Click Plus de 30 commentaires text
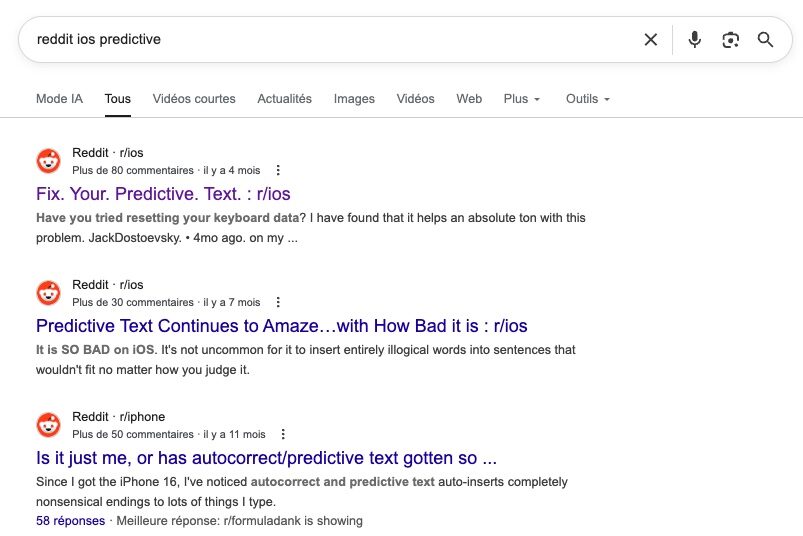The width and height of the screenshot is (803, 536). 133,303
